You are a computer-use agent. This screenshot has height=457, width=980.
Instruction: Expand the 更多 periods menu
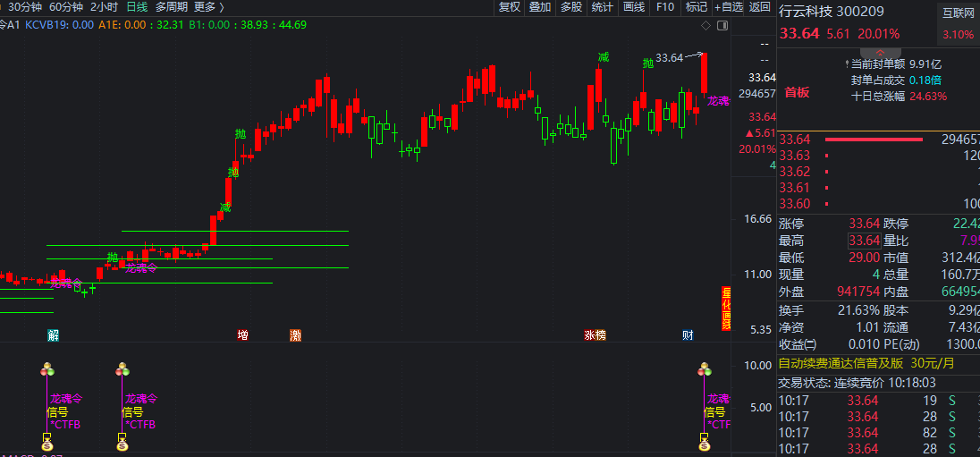(208, 7)
